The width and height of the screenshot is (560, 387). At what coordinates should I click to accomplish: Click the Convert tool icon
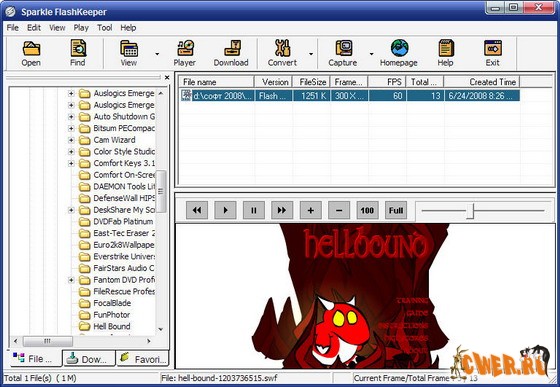click(282, 53)
